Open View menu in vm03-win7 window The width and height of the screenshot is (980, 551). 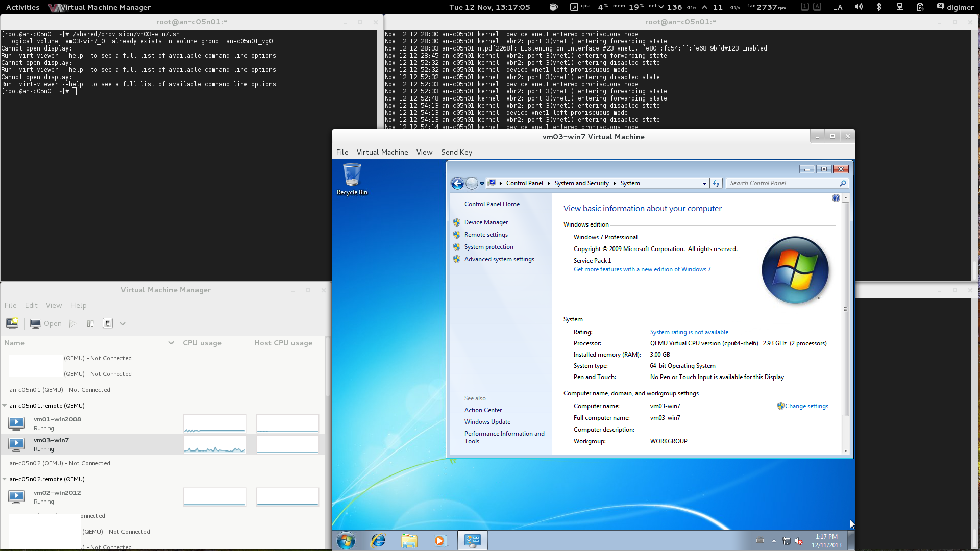[x=424, y=152]
